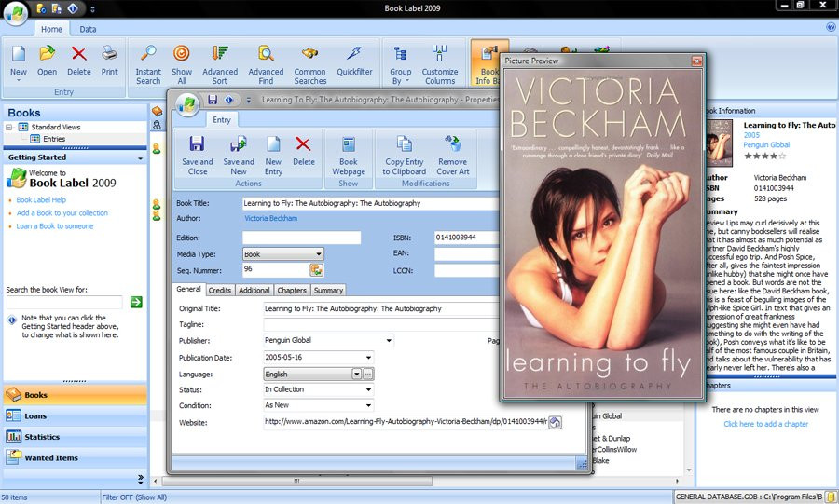The height and width of the screenshot is (504, 839).
Task: Expand the Status dropdown
Action: coord(368,389)
